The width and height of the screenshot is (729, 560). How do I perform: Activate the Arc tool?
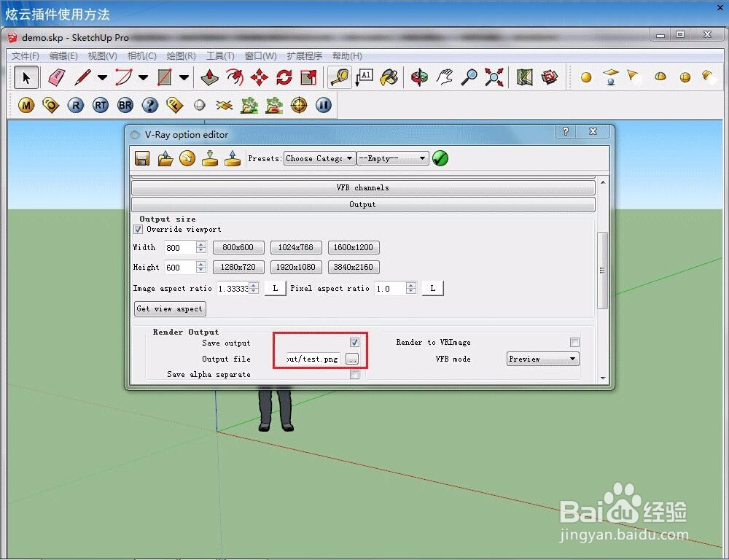pos(124,77)
